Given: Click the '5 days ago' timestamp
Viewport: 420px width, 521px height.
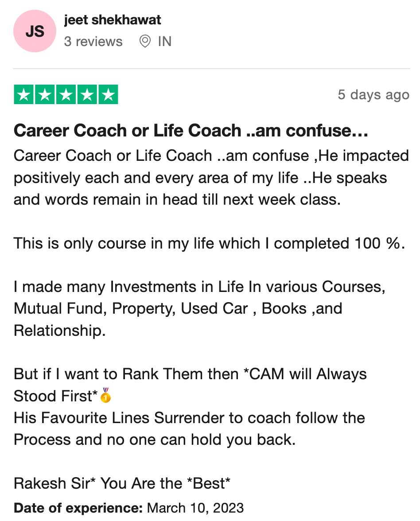Looking at the screenshot, I should coord(373,95).
